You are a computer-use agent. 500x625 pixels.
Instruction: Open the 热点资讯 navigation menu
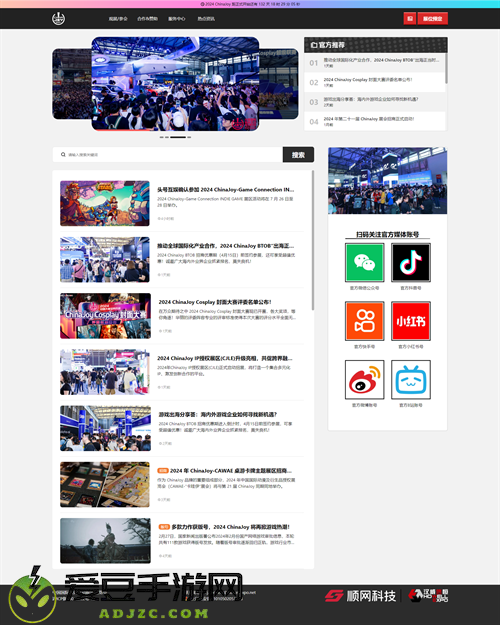click(206, 19)
